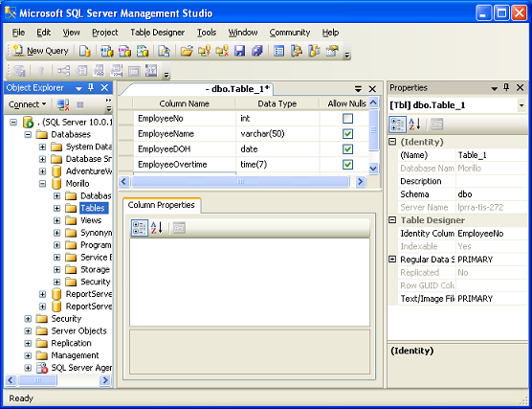Click the blue list window icon in top toolbar
Image resolution: width=532 pixels, height=409 pixels.
[278, 51]
